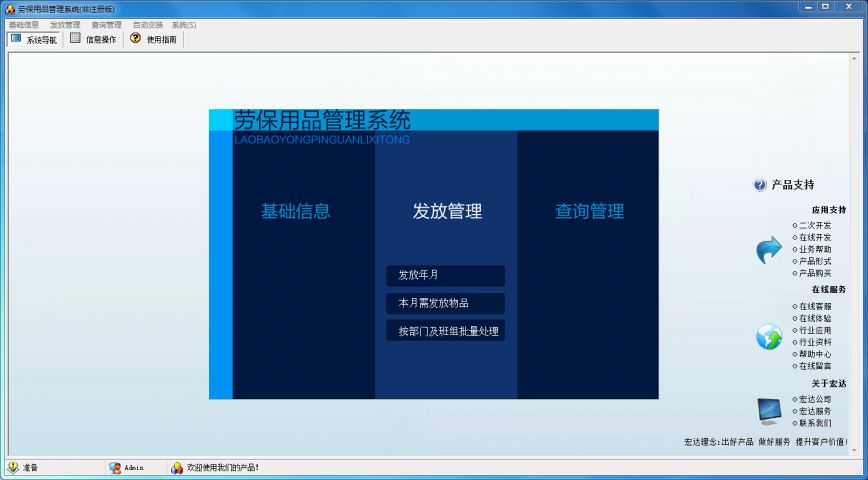Click the 二次开发 link
The width and height of the screenshot is (868, 480).
pos(815,225)
